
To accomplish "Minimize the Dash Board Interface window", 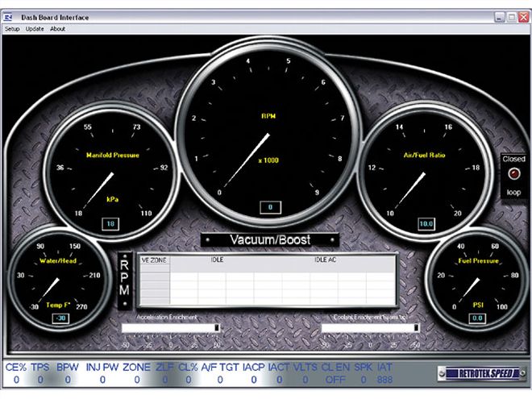I will (x=500, y=17).
